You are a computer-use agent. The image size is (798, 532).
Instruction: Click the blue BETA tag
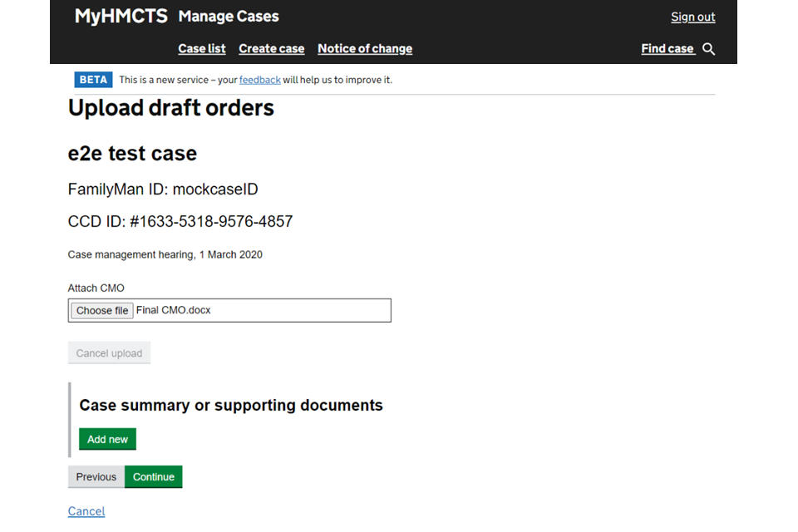[x=93, y=80]
